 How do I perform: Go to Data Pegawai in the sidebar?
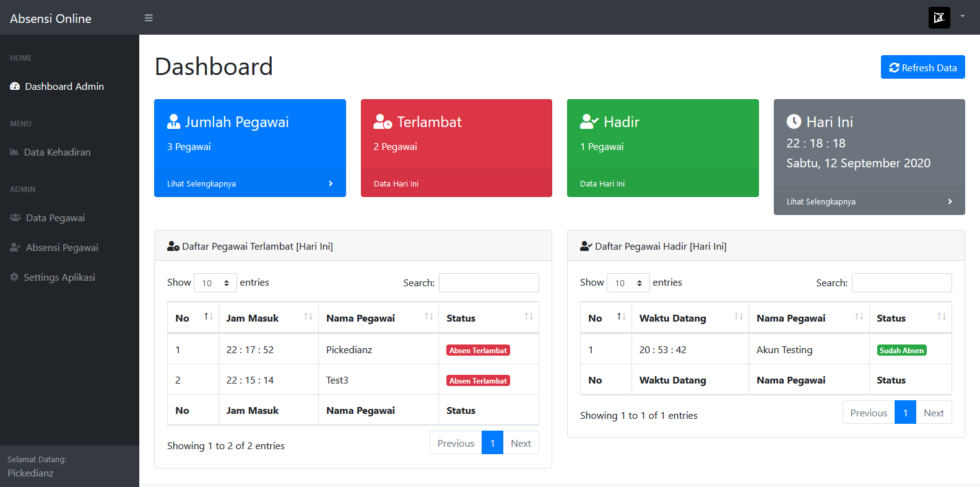(x=55, y=218)
